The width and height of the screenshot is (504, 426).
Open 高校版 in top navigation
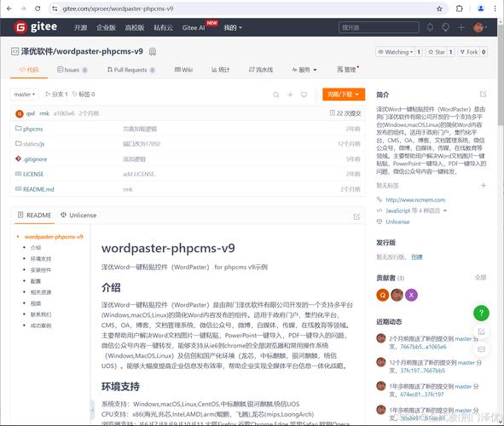[135, 27]
